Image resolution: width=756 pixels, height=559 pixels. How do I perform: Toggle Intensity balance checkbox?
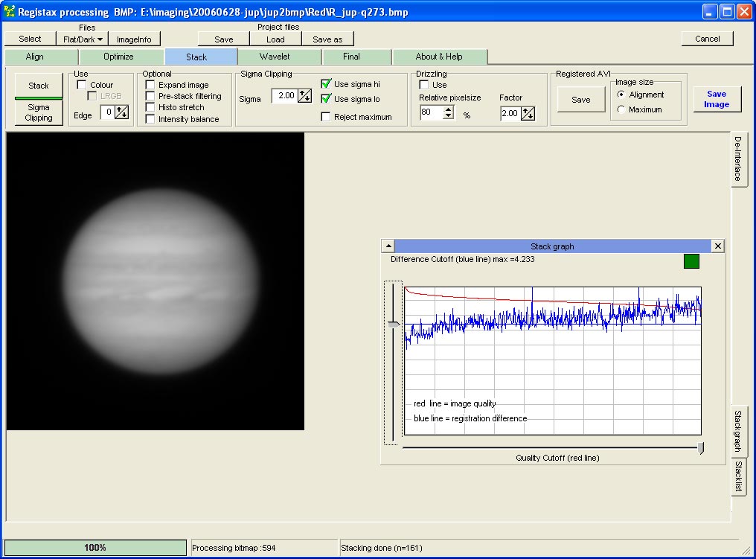[150, 118]
